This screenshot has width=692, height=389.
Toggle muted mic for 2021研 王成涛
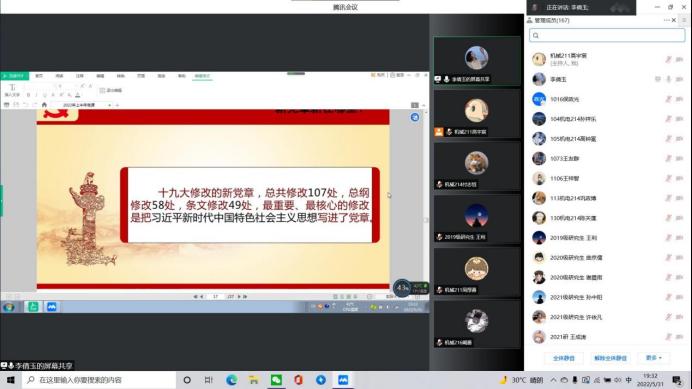tap(669, 337)
